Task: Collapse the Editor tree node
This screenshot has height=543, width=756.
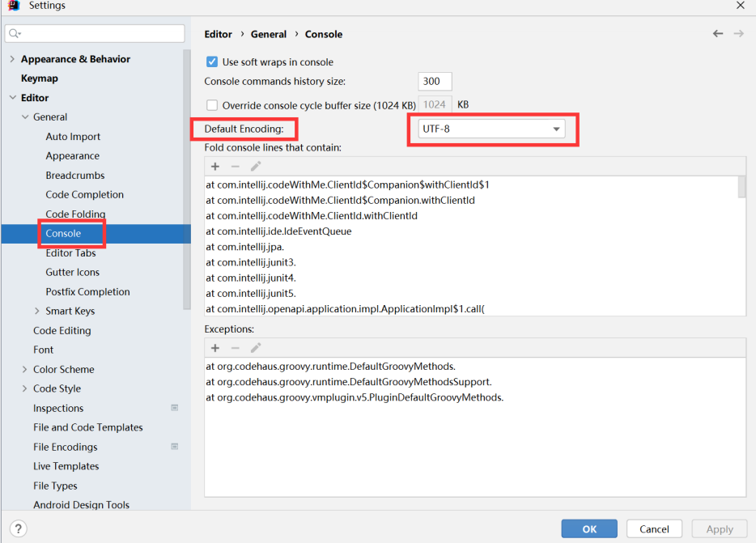Action: [x=12, y=97]
